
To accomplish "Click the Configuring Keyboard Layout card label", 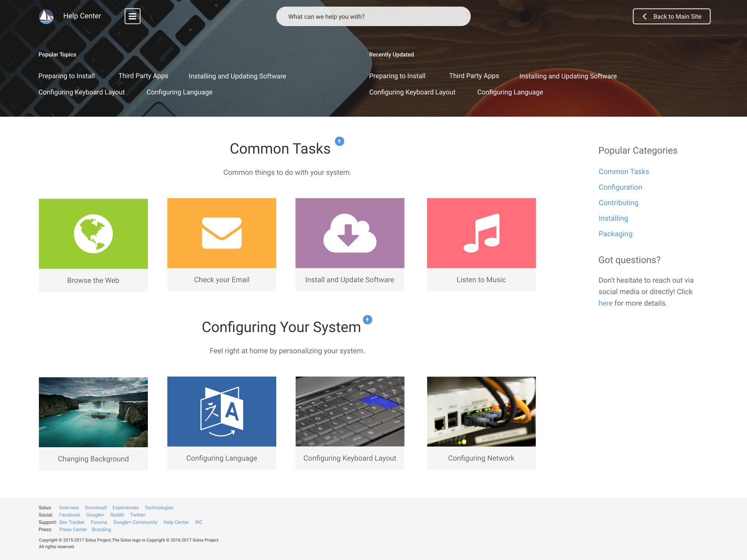I will [350, 458].
